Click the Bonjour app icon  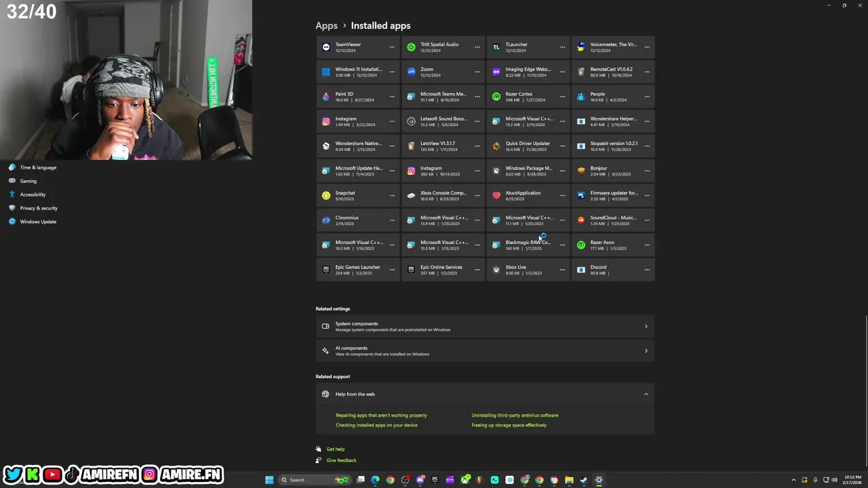pos(581,171)
